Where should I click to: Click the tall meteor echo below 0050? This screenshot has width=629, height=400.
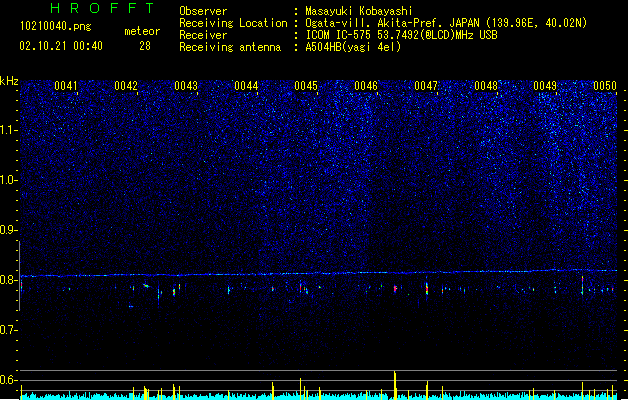[x=582, y=285]
